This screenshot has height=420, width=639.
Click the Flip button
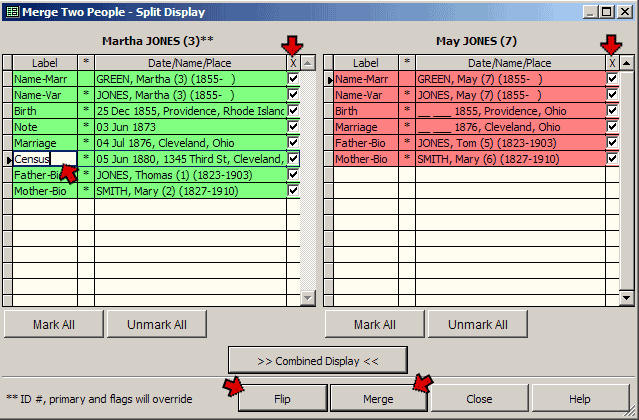282,398
